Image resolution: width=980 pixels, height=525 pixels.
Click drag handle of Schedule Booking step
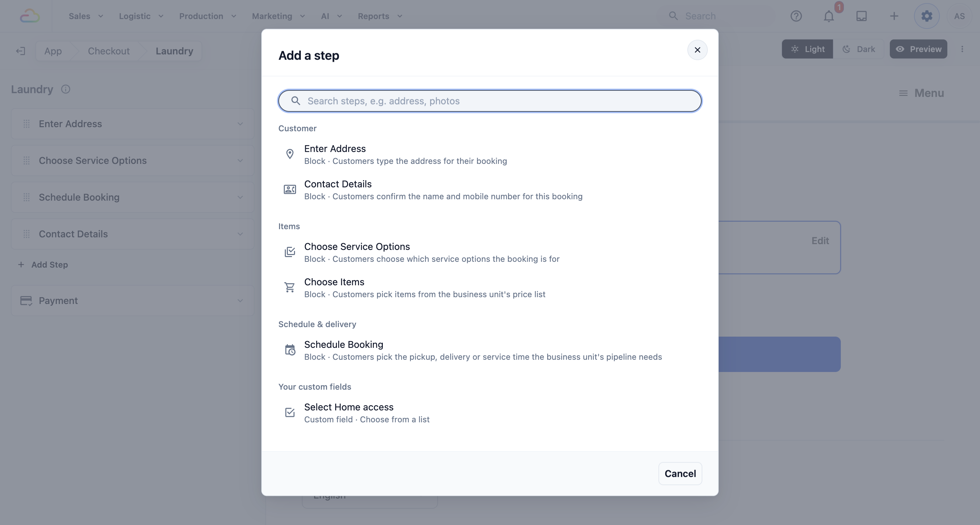pos(26,197)
